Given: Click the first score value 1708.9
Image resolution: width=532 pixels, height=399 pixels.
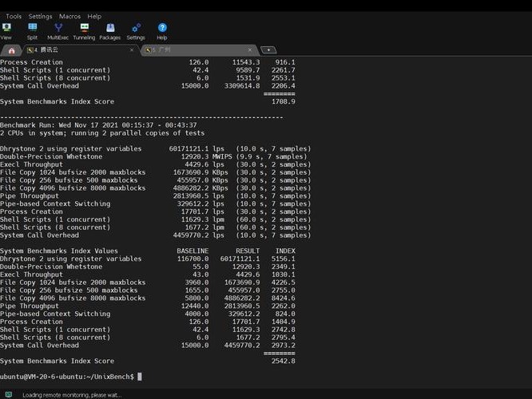Looking at the screenshot, I should point(284,101).
